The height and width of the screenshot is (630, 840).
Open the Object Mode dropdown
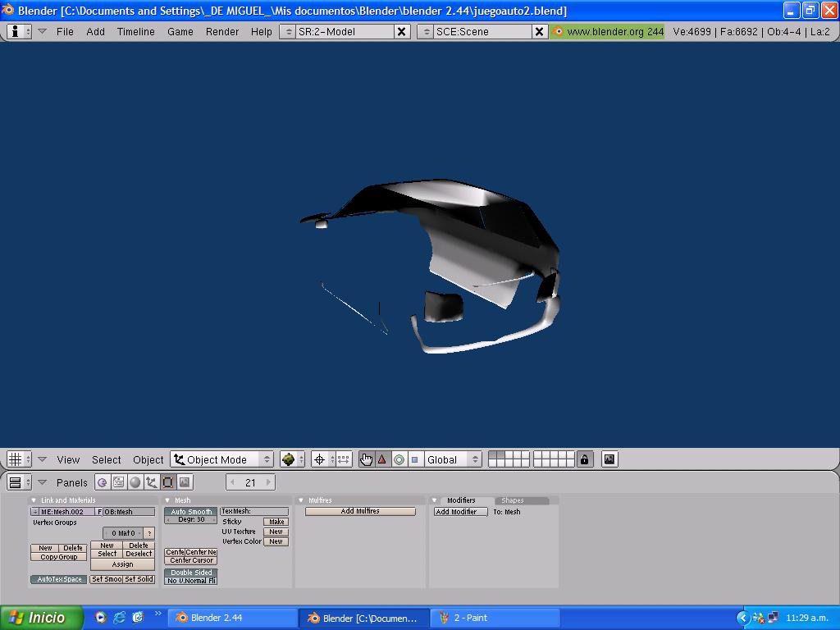coord(221,459)
